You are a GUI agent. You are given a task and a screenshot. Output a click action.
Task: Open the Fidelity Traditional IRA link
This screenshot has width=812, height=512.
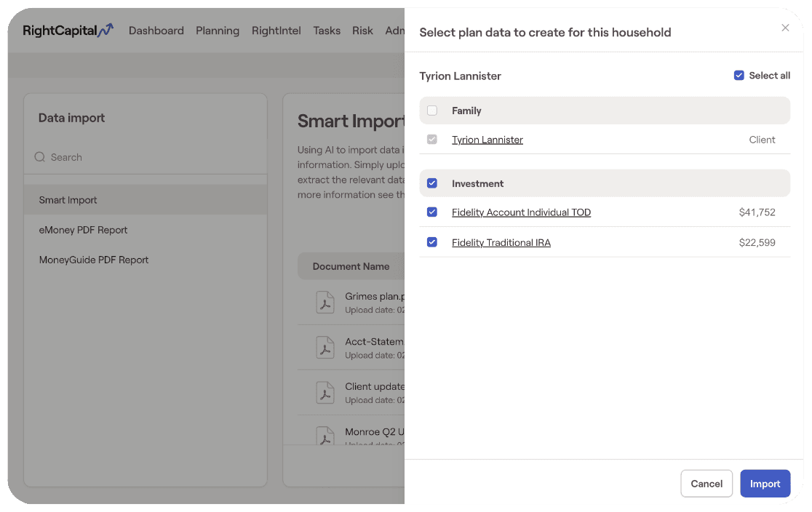pos(501,242)
